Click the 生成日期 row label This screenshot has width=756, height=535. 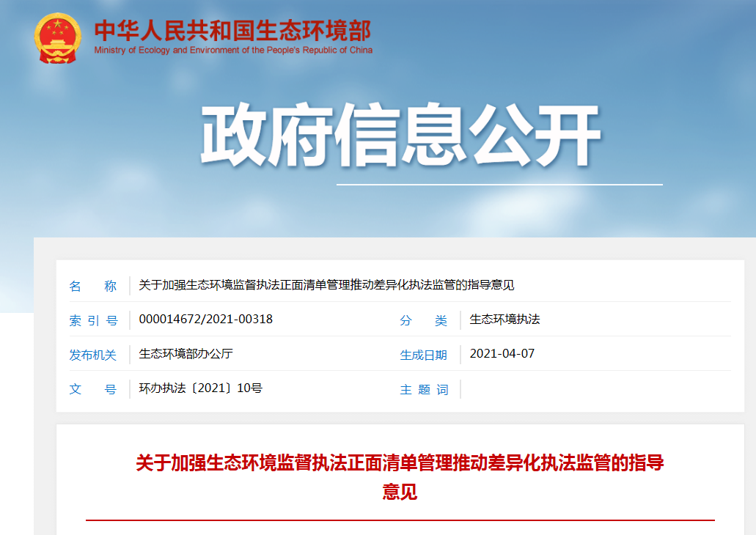point(425,354)
